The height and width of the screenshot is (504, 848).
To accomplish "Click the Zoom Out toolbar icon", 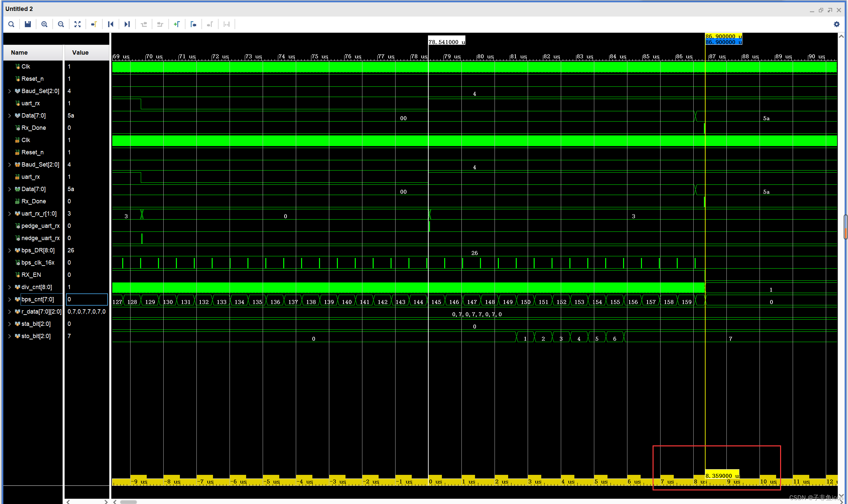I will point(61,24).
